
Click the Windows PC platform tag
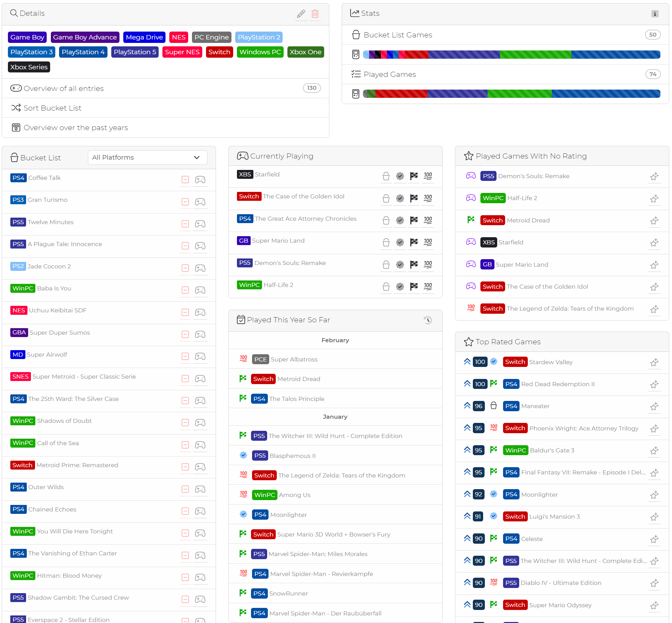[x=260, y=52]
